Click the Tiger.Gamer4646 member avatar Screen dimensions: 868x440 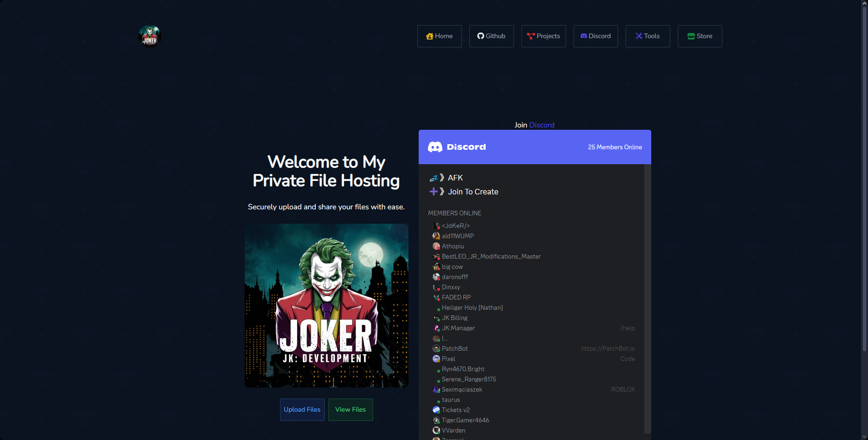[x=436, y=420]
